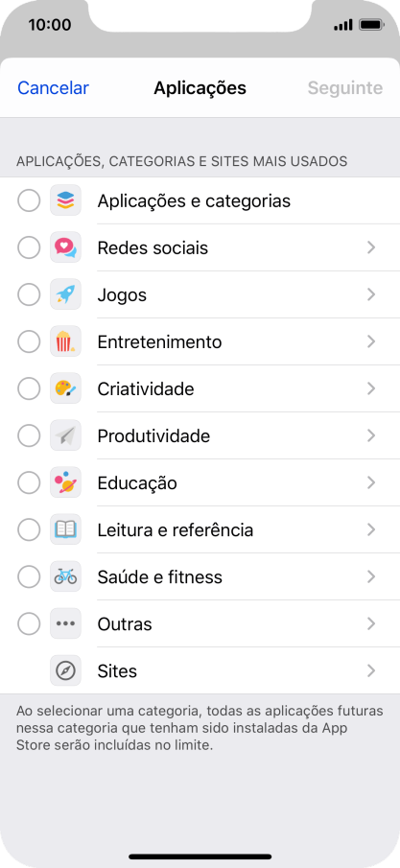400x868 pixels.
Task: Expand Redes sociais with its chevron
Action: pyautogui.click(x=372, y=247)
